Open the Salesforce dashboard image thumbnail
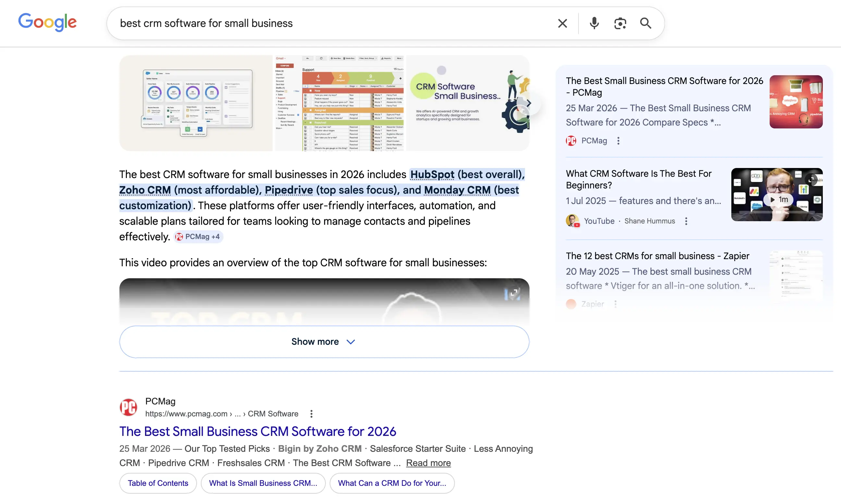The width and height of the screenshot is (841, 504). [x=196, y=103]
